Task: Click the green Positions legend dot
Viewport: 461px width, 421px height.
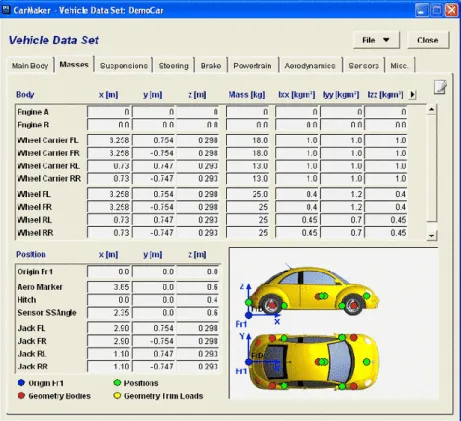Action: [117, 383]
